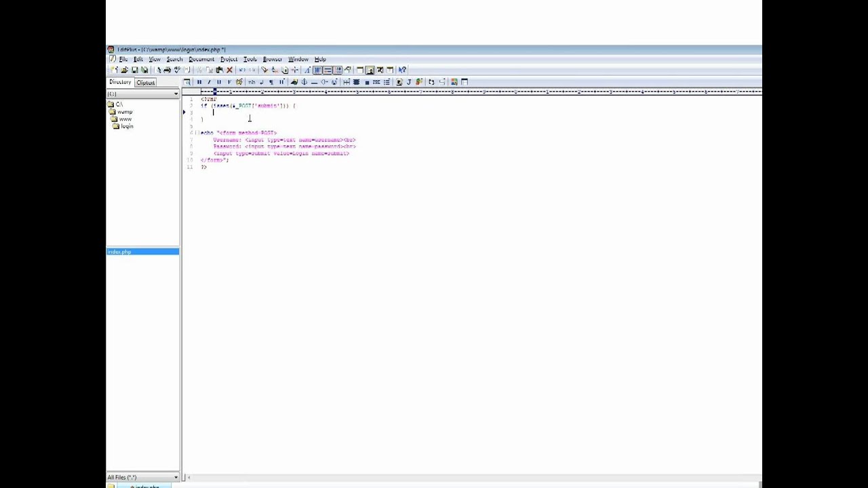Viewport: 868px width, 488px height.
Task: Insert anchor tag with anchor icon
Action: pyautogui.click(x=304, y=82)
